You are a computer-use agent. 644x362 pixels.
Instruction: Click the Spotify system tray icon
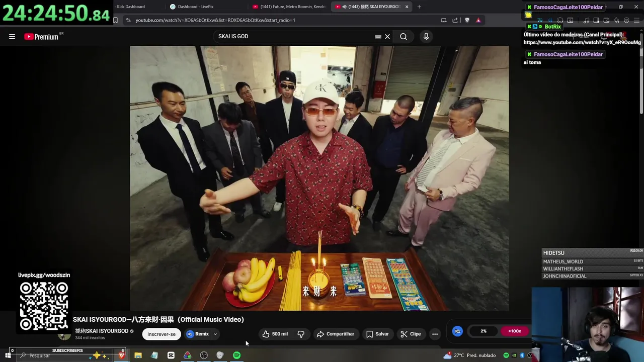pos(506,355)
